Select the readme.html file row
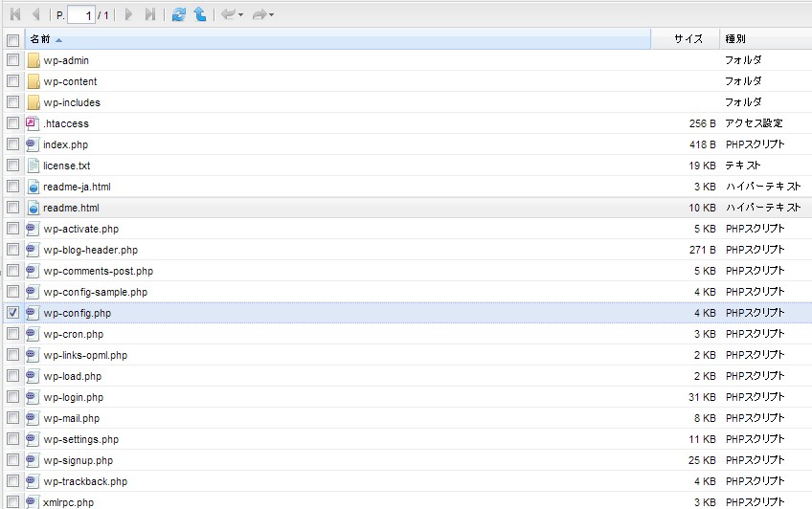The height and width of the screenshot is (509, 812). (71, 208)
